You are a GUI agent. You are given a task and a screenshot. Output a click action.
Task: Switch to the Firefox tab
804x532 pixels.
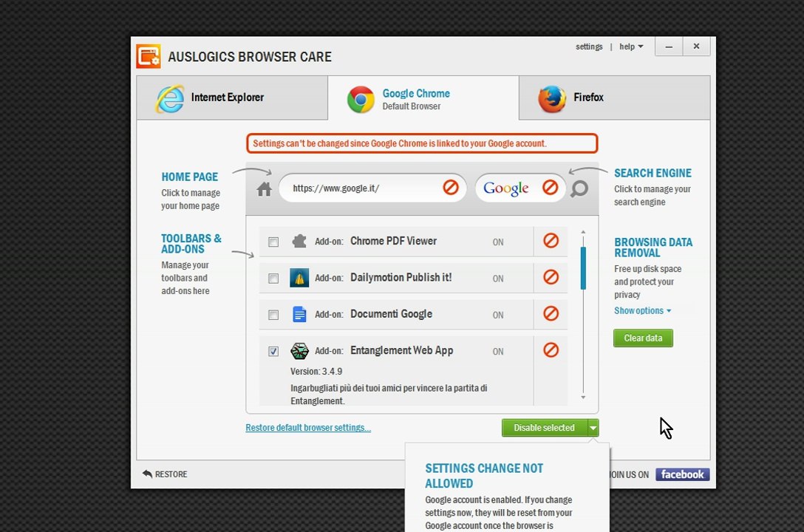pos(614,98)
